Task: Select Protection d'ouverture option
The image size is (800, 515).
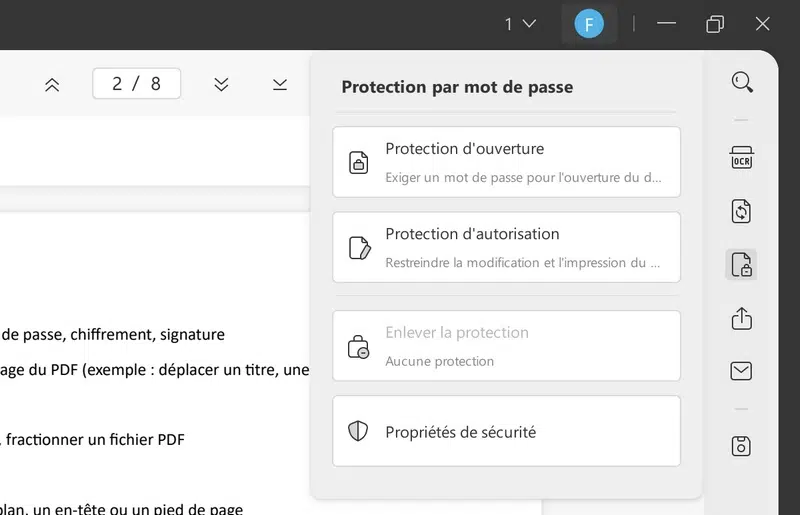Action: tap(506, 162)
